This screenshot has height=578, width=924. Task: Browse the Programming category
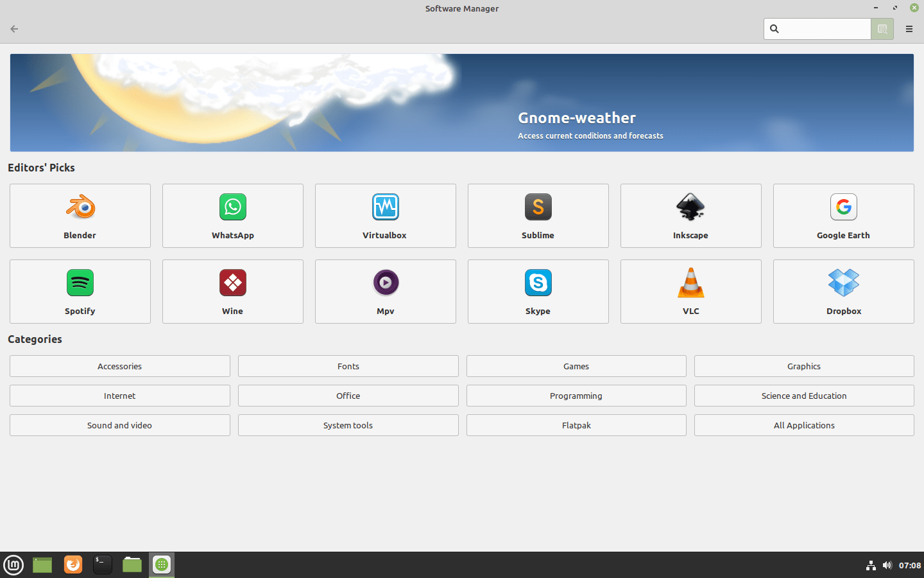pos(576,396)
